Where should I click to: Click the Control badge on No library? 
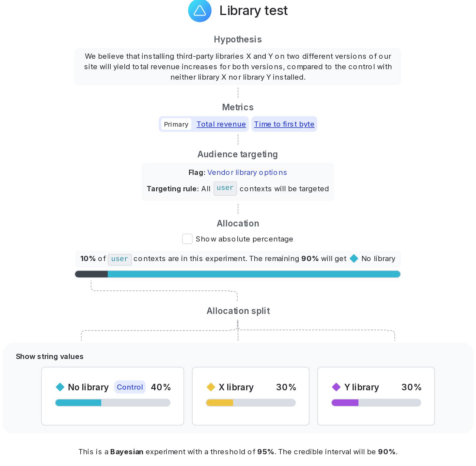130,387
